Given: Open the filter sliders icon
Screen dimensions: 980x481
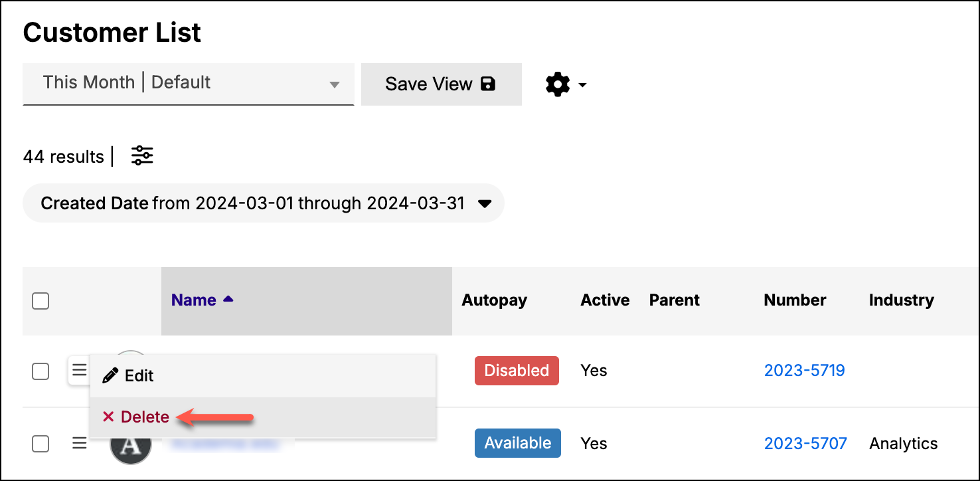Looking at the screenshot, I should (x=142, y=155).
